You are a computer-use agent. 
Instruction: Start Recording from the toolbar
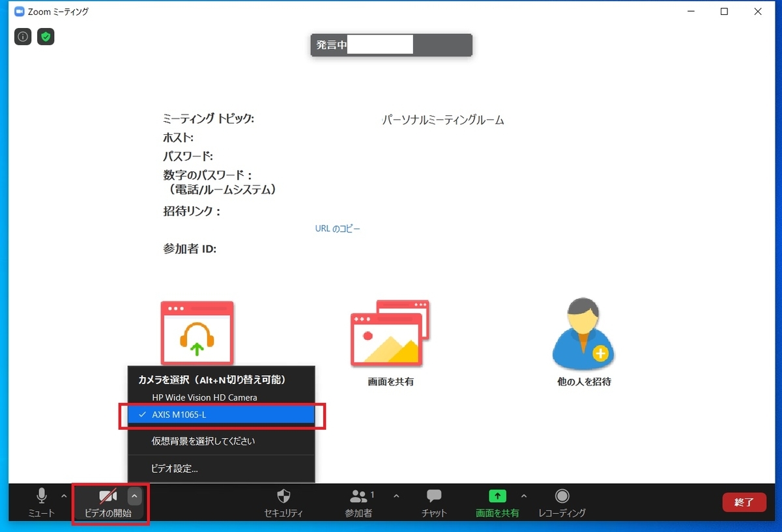[562, 503]
